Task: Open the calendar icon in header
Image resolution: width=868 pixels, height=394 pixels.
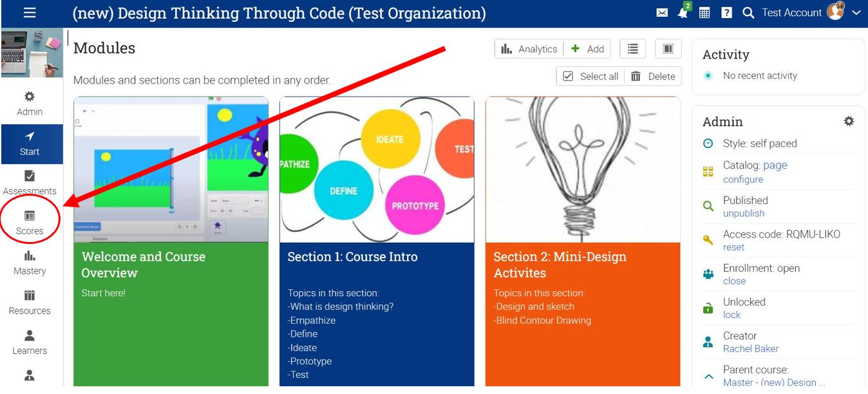Action: tap(704, 13)
